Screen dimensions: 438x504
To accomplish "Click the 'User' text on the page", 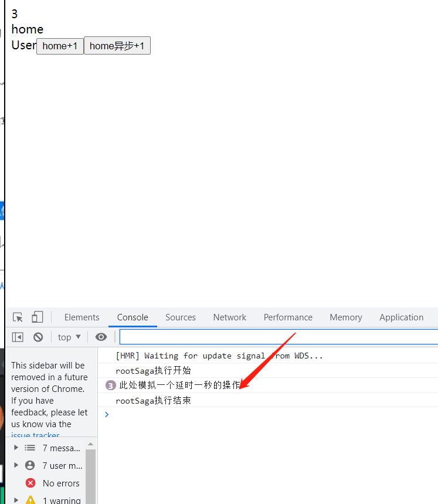I will point(24,45).
